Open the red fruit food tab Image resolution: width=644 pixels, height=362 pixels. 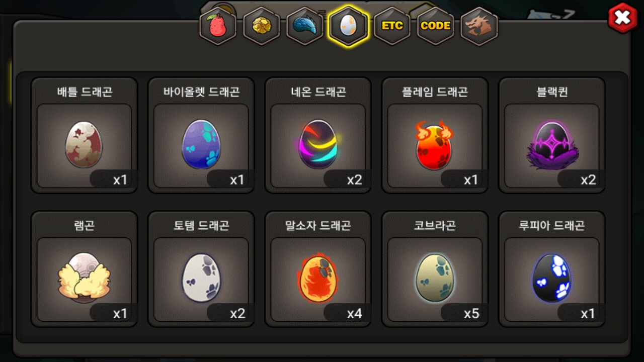tap(218, 26)
